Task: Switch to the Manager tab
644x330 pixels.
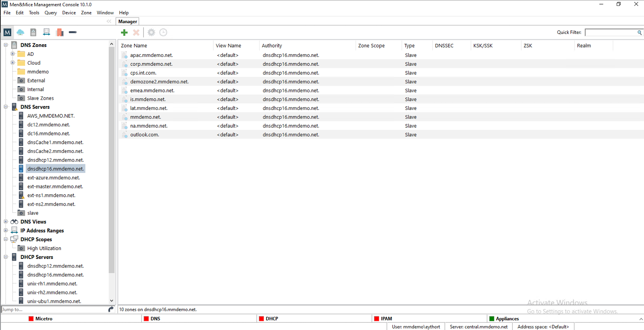Action: [x=127, y=21]
